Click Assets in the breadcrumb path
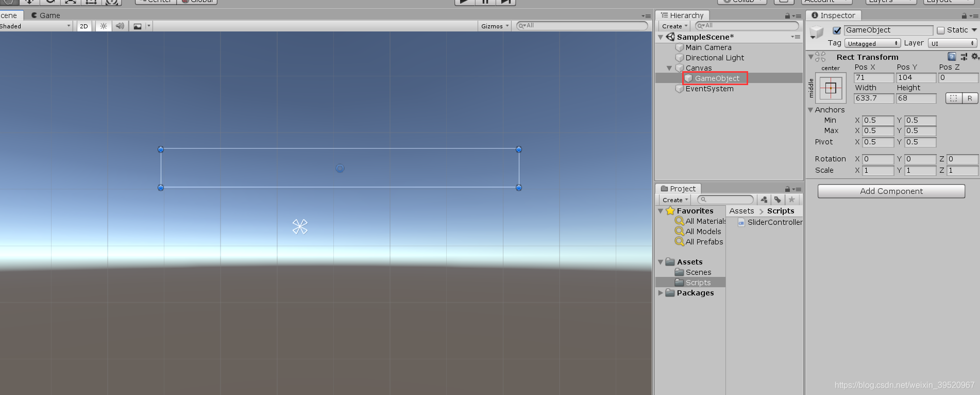This screenshot has height=395, width=980. (741, 211)
